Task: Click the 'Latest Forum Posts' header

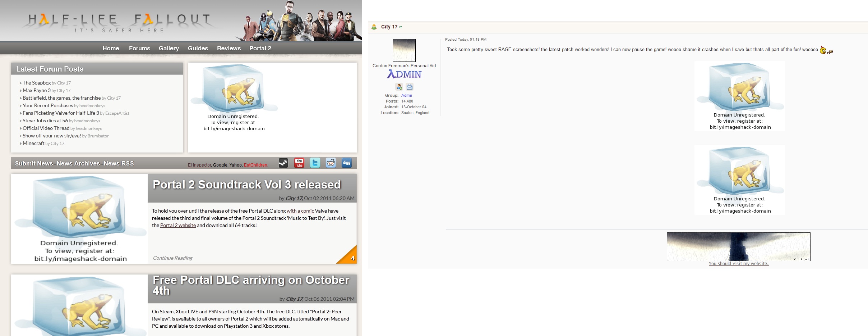Action: coord(97,69)
